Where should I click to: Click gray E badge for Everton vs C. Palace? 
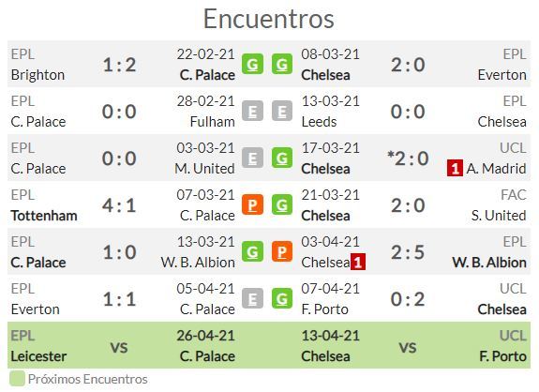(x=252, y=299)
